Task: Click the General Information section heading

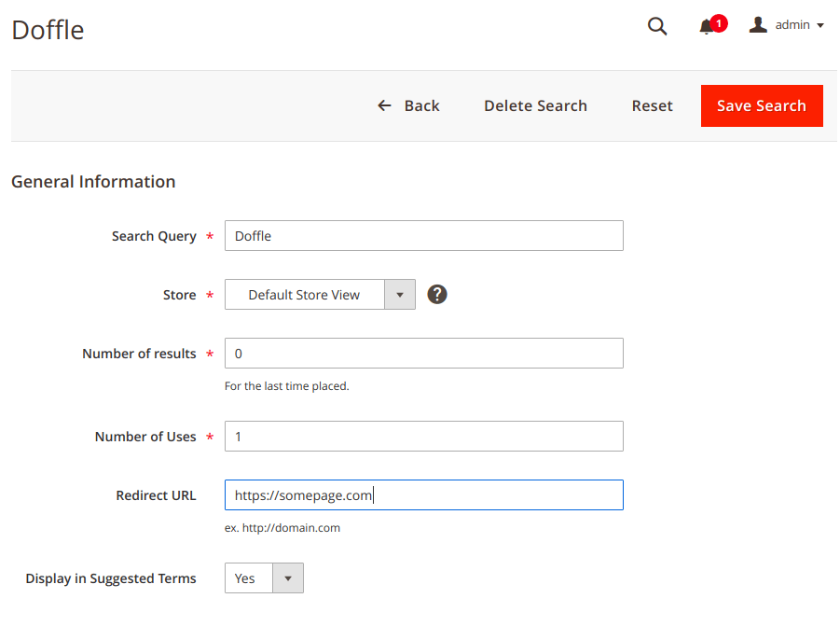Action: click(x=93, y=182)
